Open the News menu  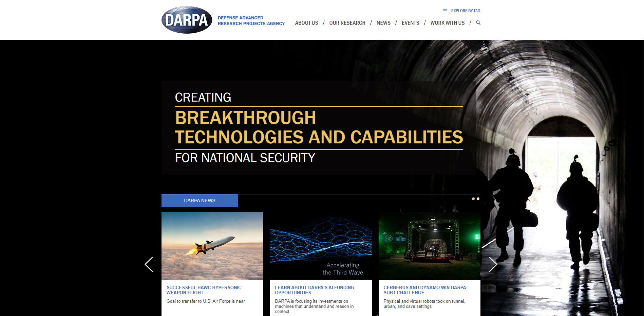(x=383, y=23)
